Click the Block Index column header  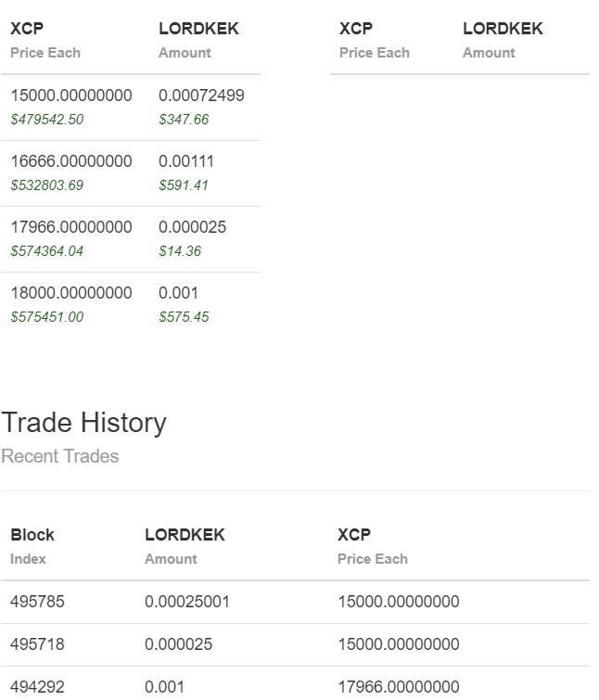click(x=32, y=546)
